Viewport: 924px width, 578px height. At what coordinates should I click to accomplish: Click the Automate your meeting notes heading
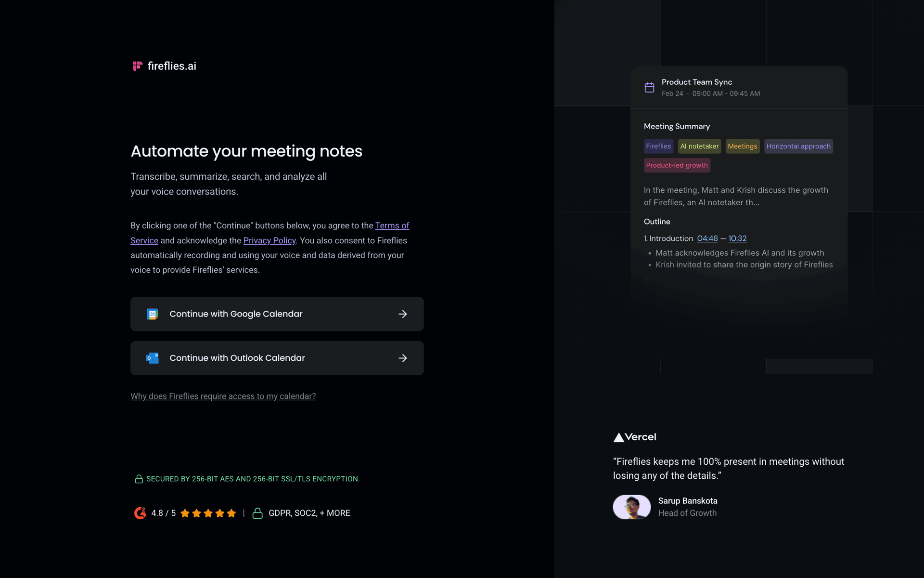(246, 151)
